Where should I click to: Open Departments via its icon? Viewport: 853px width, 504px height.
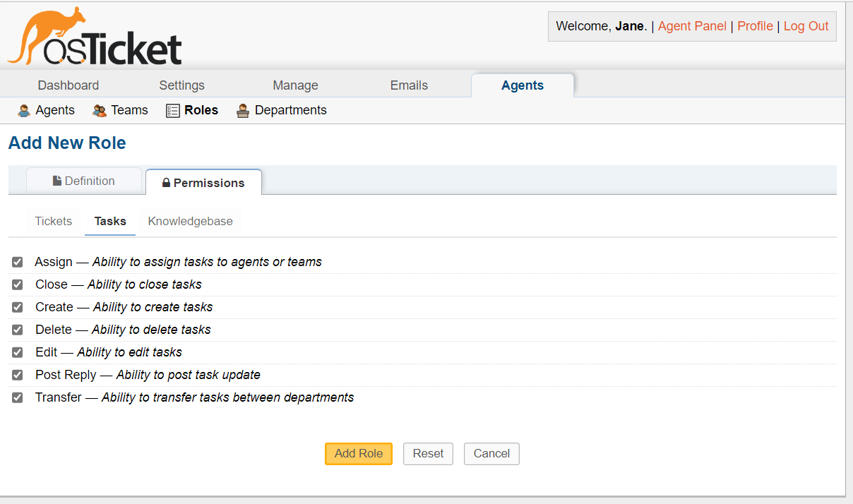coord(243,110)
